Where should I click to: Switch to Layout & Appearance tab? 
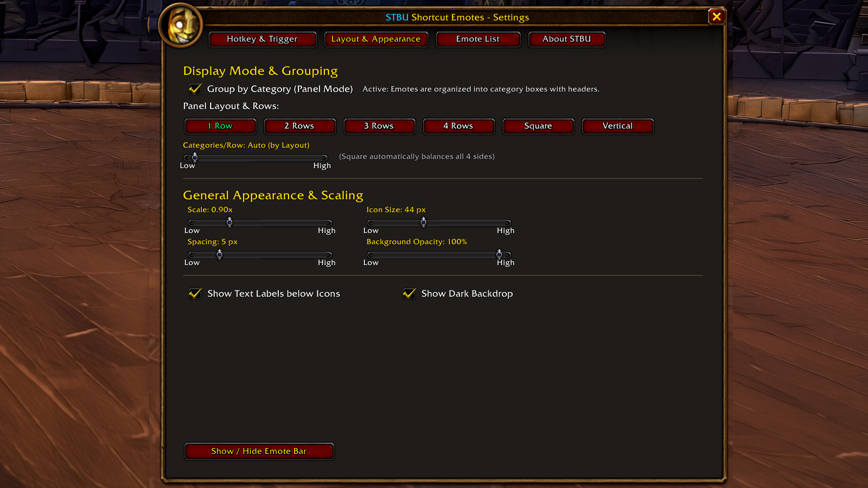[x=376, y=39]
